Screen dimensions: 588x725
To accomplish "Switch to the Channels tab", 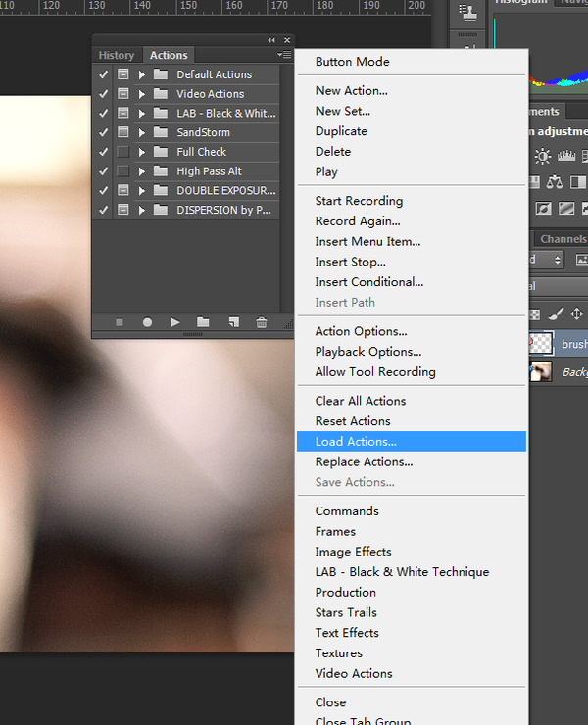I will click(x=563, y=239).
